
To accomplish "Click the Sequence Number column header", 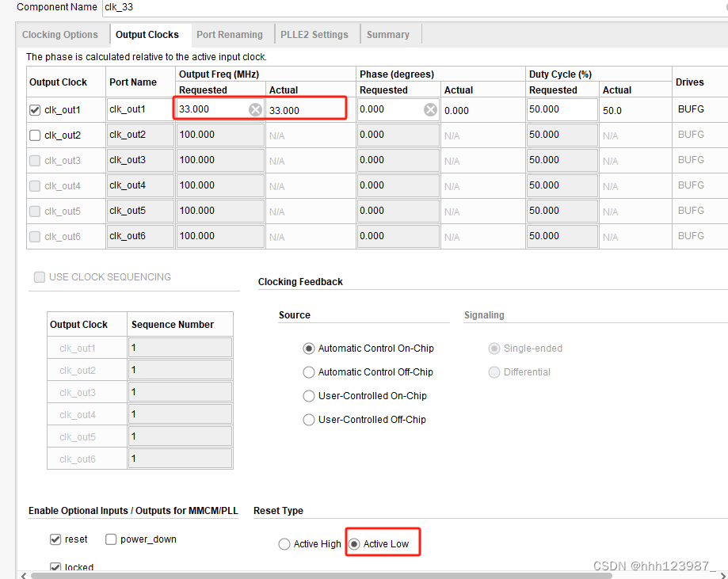I will point(172,325).
